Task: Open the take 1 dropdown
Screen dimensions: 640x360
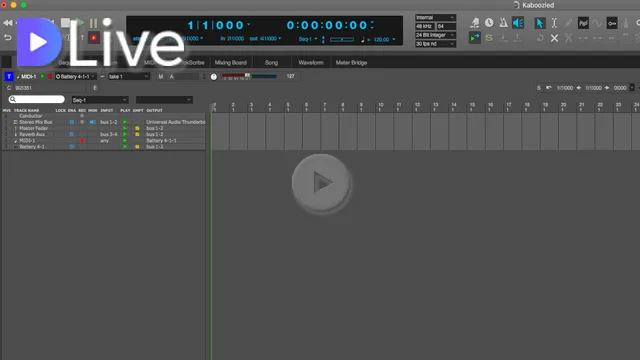Action: (128, 76)
